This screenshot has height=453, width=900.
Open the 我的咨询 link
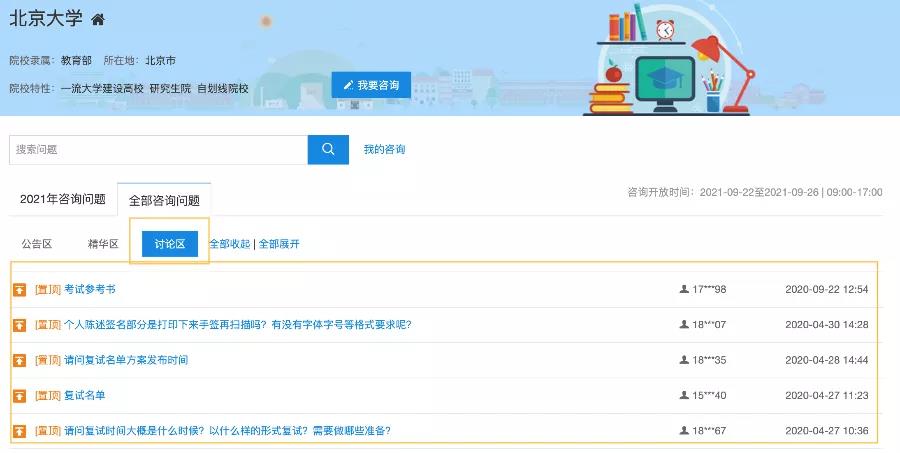pos(384,149)
